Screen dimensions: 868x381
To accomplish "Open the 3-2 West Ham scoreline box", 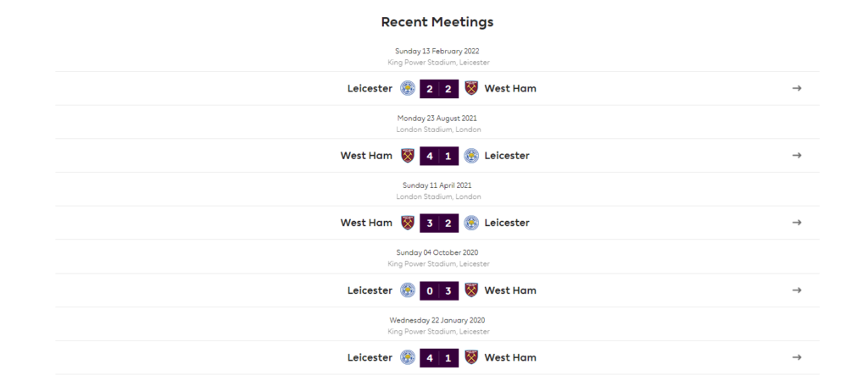I will [x=439, y=223].
